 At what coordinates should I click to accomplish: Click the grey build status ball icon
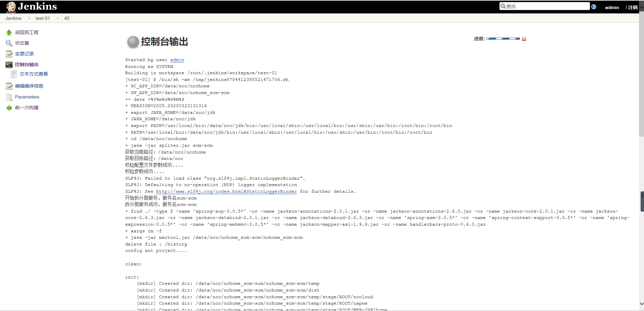[133, 42]
